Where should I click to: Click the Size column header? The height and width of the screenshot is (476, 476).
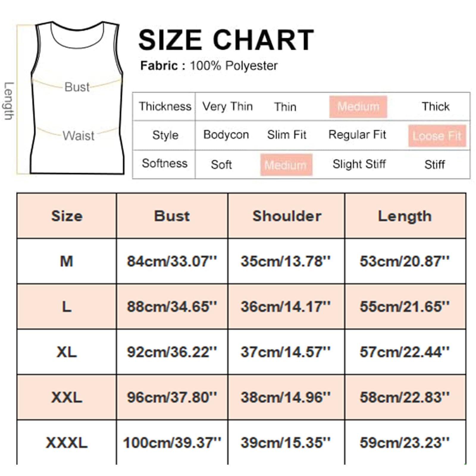[x=67, y=216]
